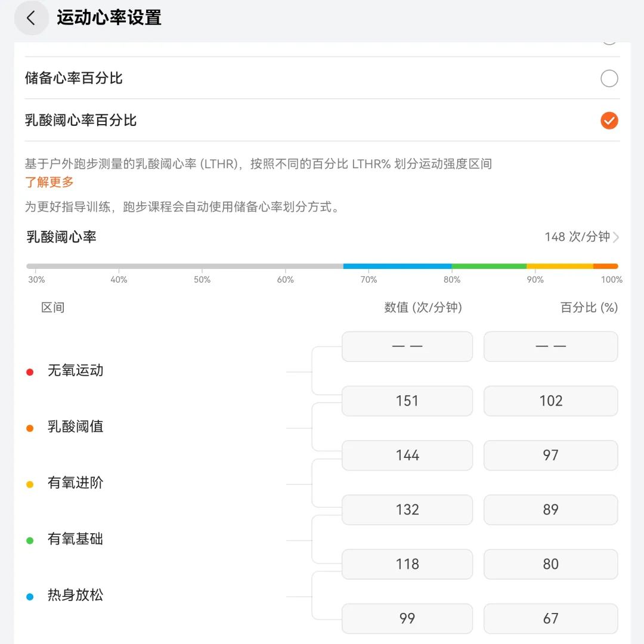Tap chevron next to 148 次/分钟
The image size is (644, 644).
[x=615, y=237]
